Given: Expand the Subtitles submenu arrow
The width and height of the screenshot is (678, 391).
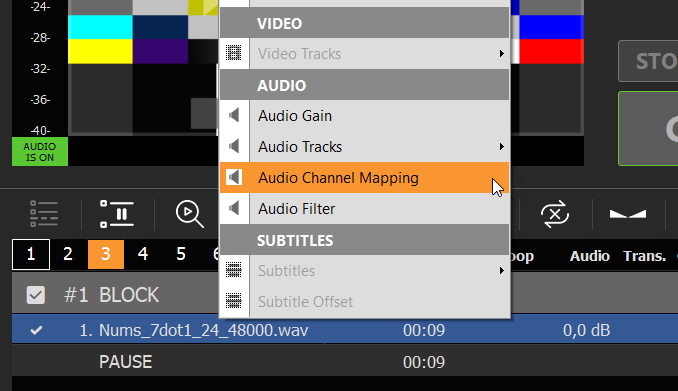Looking at the screenshot, I should pos(502,271).
